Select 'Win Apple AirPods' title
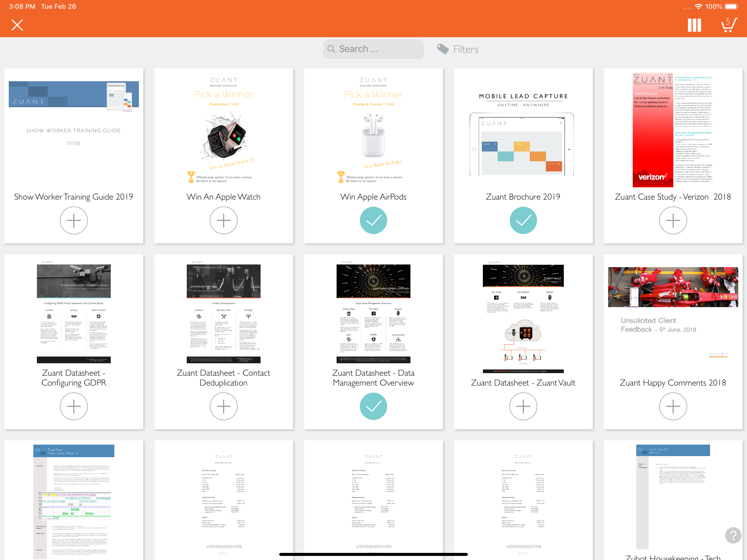 click(x=373, y=197)
